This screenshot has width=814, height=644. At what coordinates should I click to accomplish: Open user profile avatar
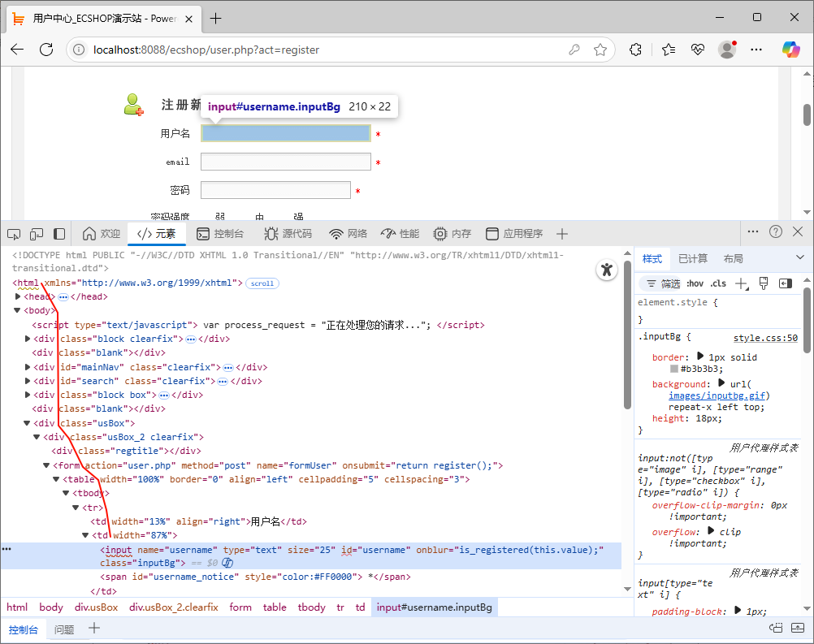click(x=727, y=50)
